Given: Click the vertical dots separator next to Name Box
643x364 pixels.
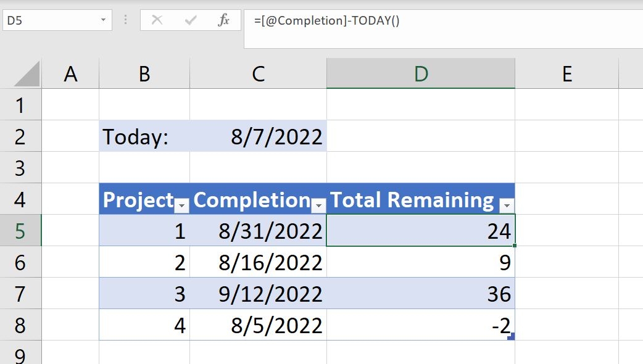Looking at the screenshot, I should click(125, 20).
